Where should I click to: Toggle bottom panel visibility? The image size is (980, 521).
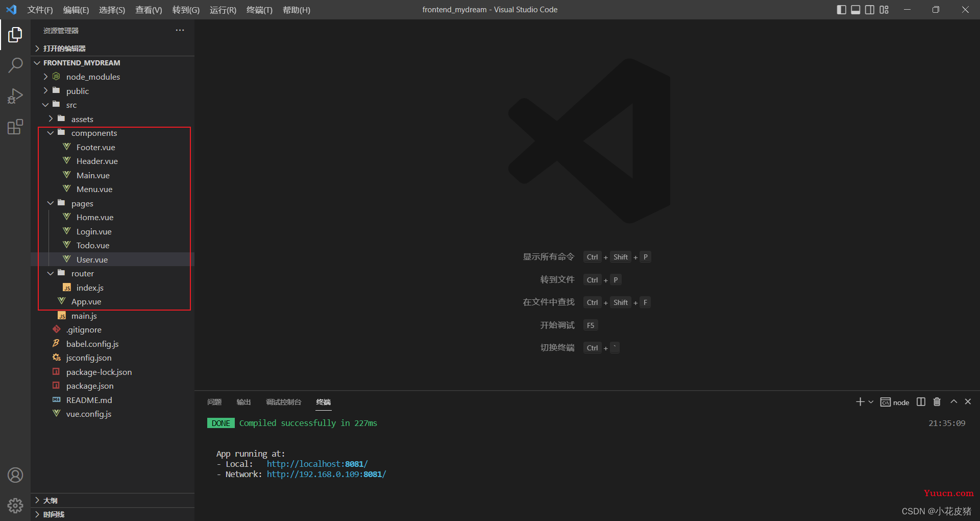(856, 10)
